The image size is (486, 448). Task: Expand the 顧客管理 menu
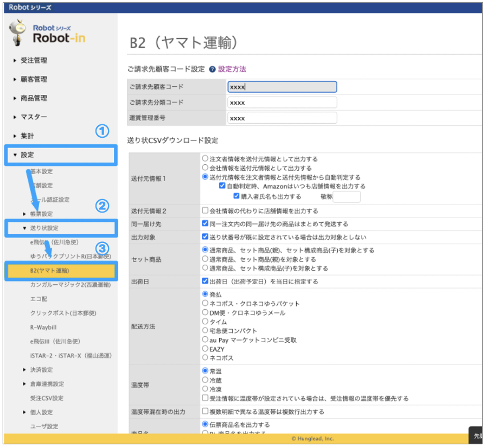34,79
